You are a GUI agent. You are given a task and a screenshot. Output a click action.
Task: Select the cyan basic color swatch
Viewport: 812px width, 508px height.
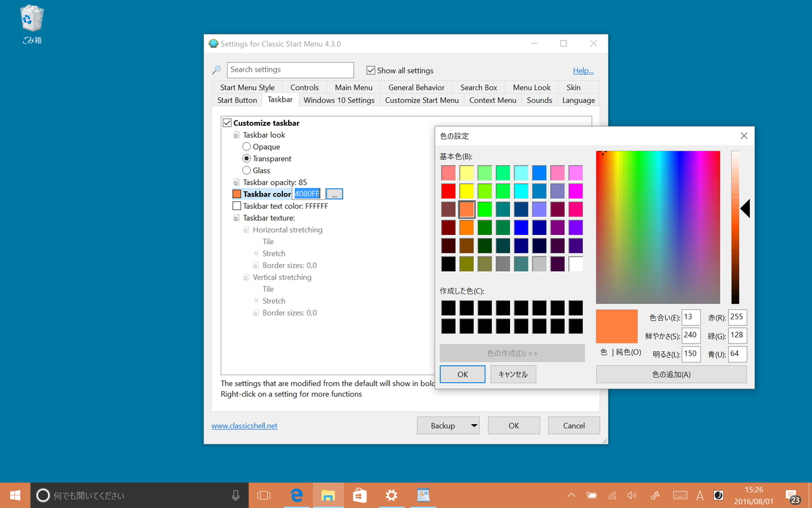click(521, 191)
